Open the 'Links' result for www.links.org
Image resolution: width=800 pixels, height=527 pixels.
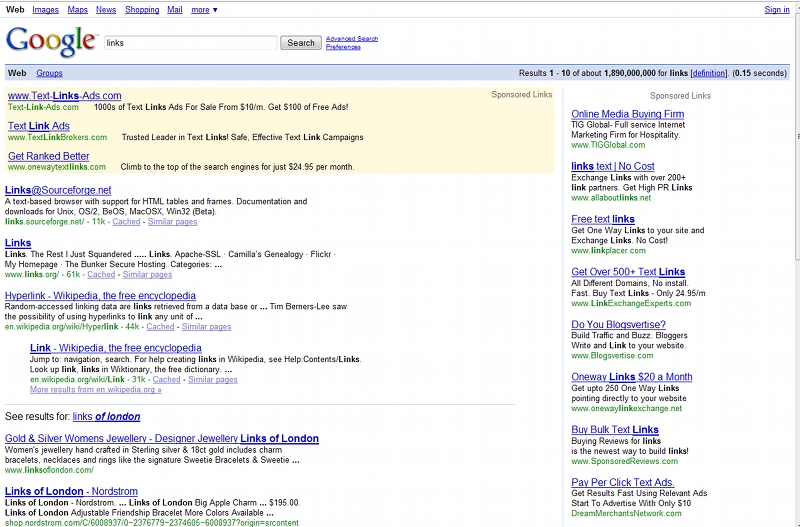coord(18,243)
